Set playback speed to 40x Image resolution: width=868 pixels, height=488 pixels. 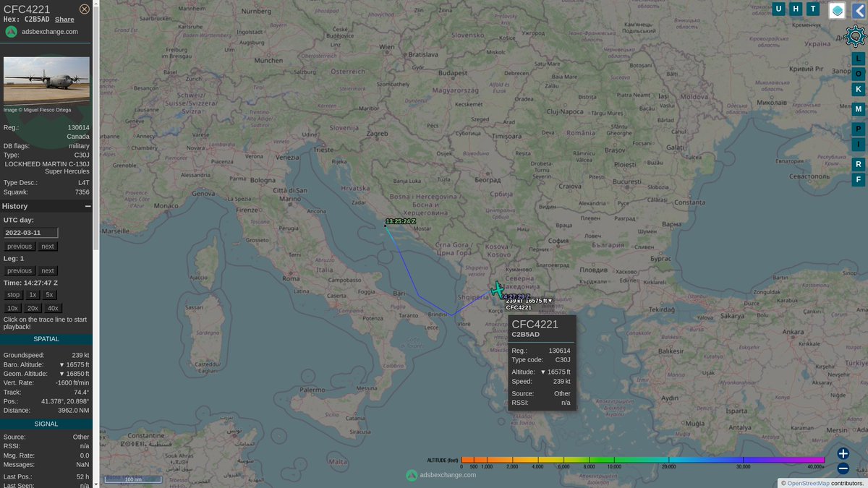53,308
